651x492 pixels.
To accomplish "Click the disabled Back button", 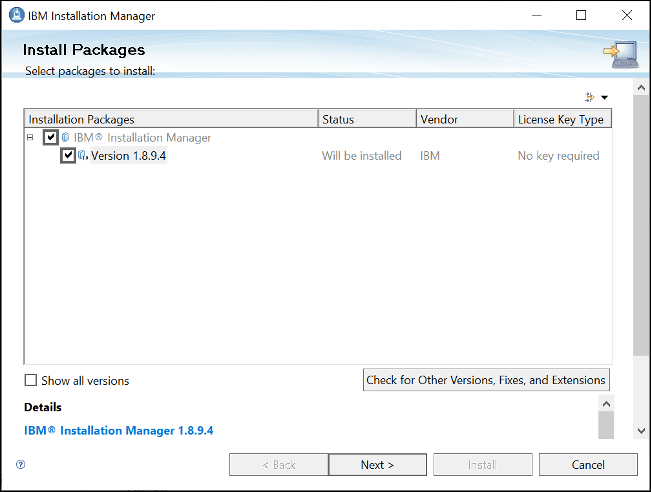I will 279,464.
